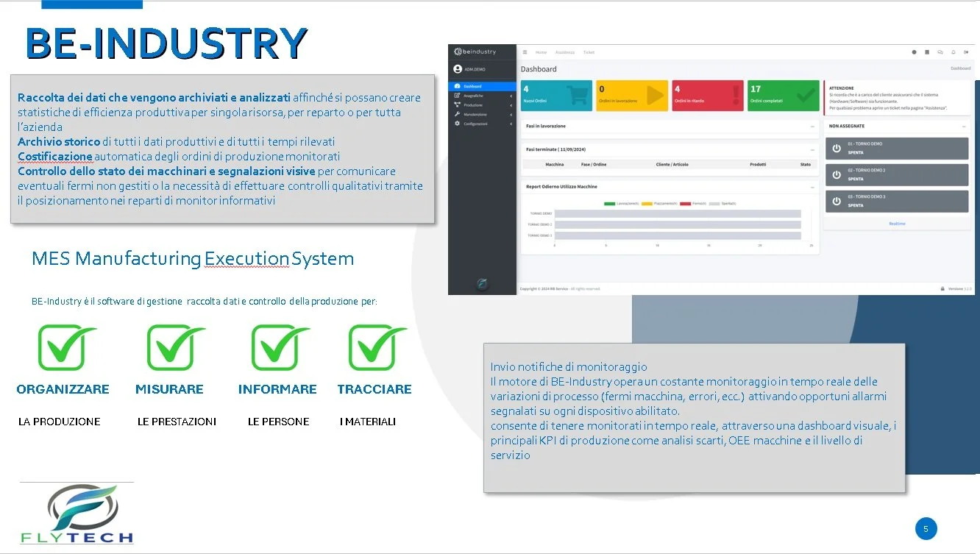This screenshot has height=554, width=980.
Task: Click the MES Manufacturing Execution System heading
Action: tap(193, 259)
